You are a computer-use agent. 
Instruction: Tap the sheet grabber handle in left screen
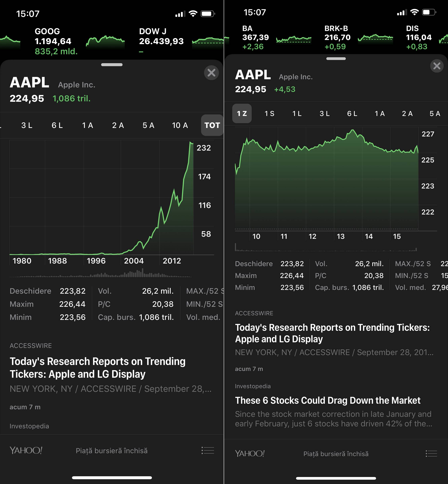tap(112, 65)
